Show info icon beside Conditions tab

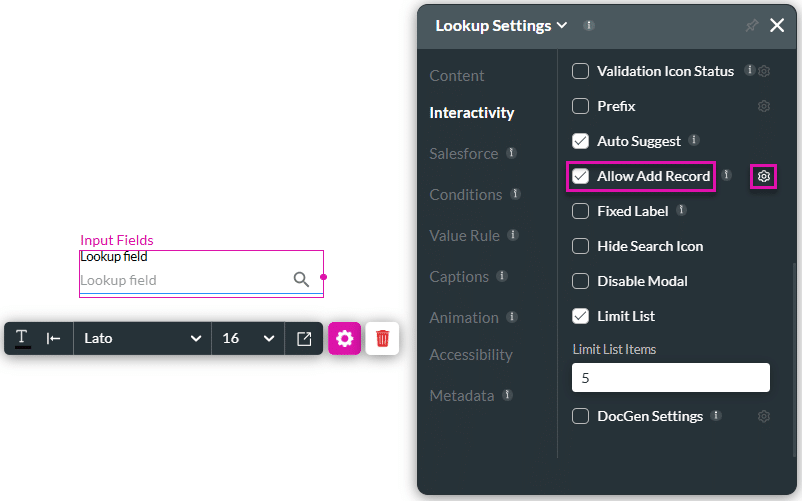pos(516,194)
